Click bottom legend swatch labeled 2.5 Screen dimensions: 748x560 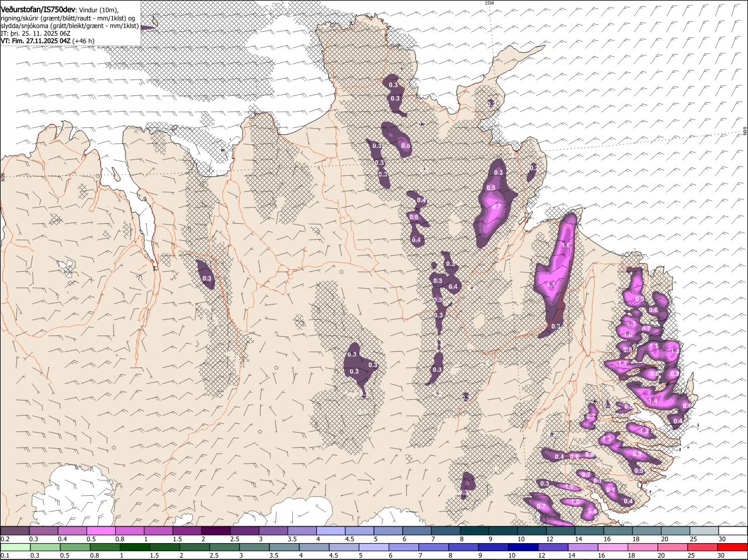(x=224, y=547)
